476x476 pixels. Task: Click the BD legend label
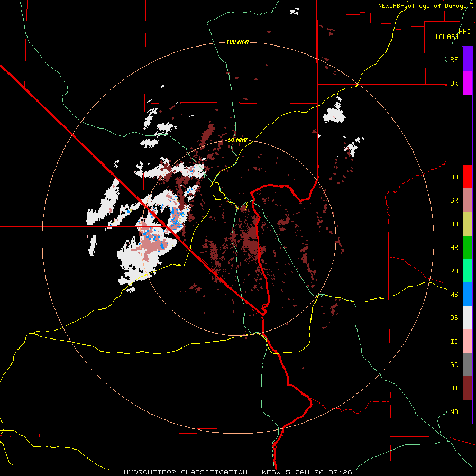click(x=454, y=224)
